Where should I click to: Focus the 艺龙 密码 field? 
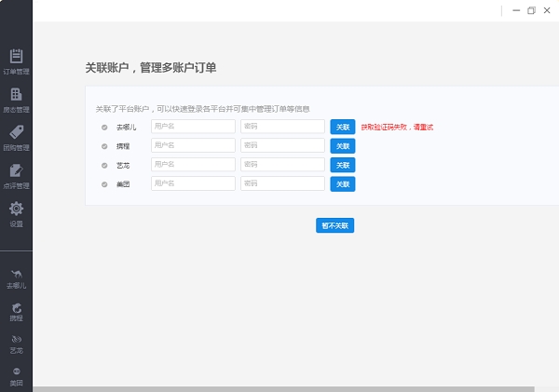click(x=282, y=165)
